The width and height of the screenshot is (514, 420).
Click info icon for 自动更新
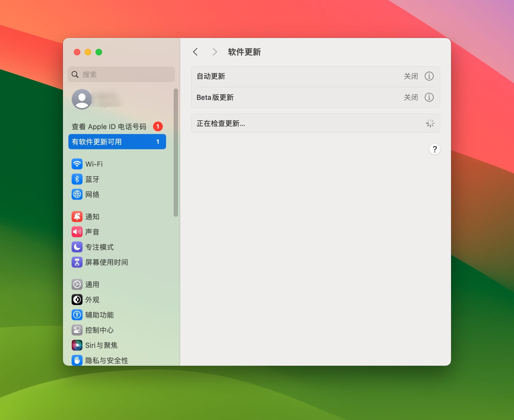[x=429, y=76]
